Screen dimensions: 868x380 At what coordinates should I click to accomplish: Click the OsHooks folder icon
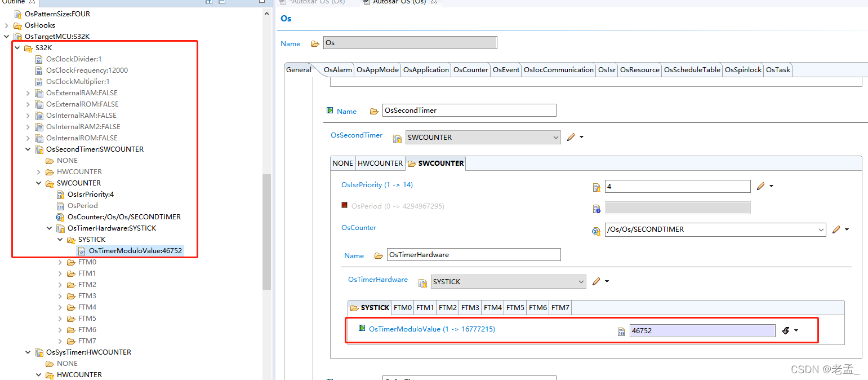[17, 25]
